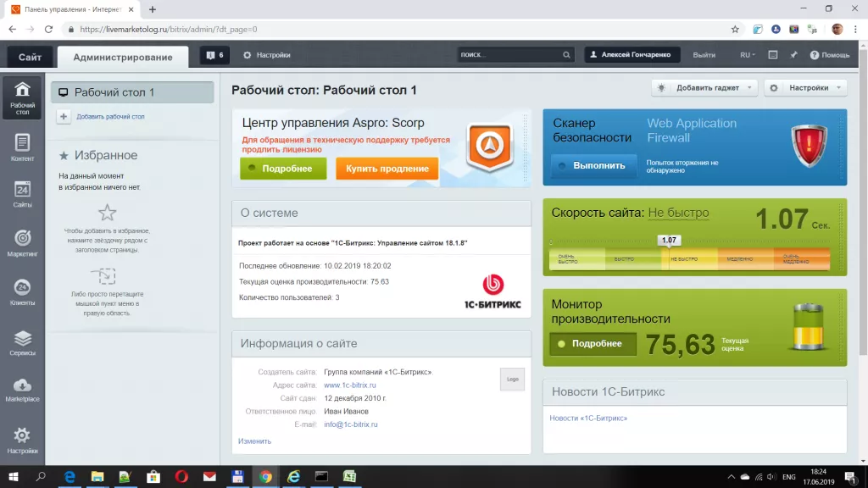Switch to the Сайт tab
The image size is (868, 488).
point(30,57)
